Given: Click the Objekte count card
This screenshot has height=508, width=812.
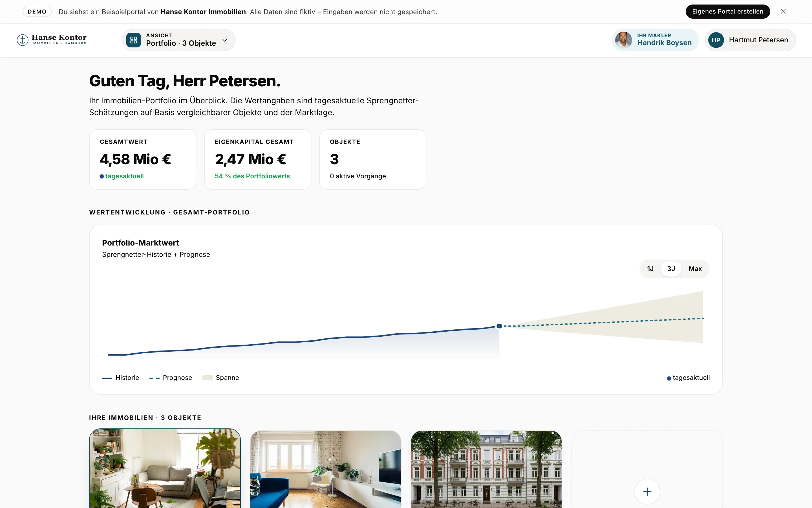Looking at the screenshot, I should pyautogui.click(x=373, y=159).
